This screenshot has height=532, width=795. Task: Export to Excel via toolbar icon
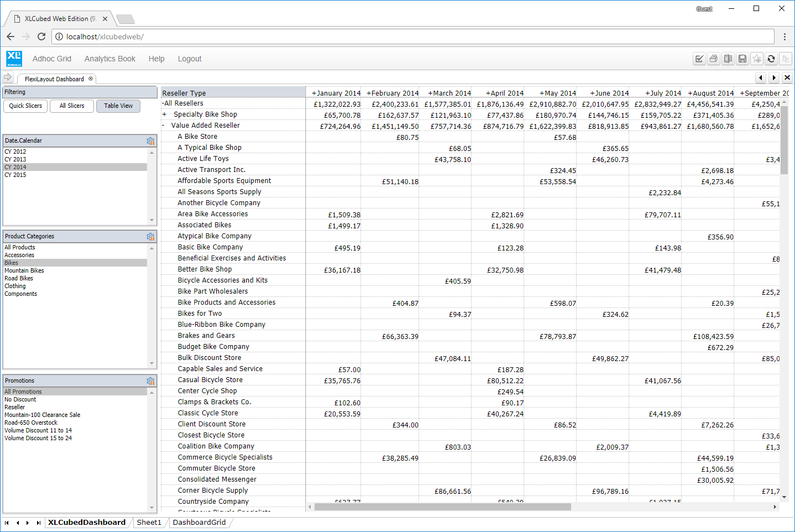pos(728,59)
